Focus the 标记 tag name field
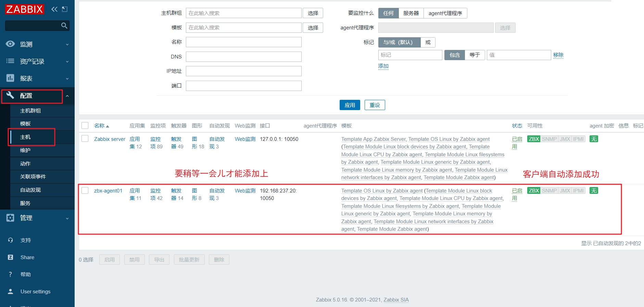This screenshot has height=307, width=644. pos(410,55)
